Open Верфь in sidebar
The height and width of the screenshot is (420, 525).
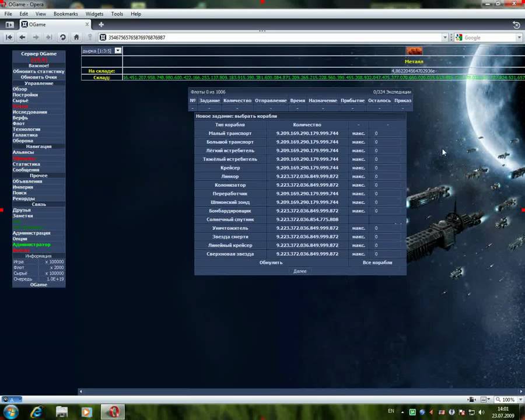click(x=20, y=118)
